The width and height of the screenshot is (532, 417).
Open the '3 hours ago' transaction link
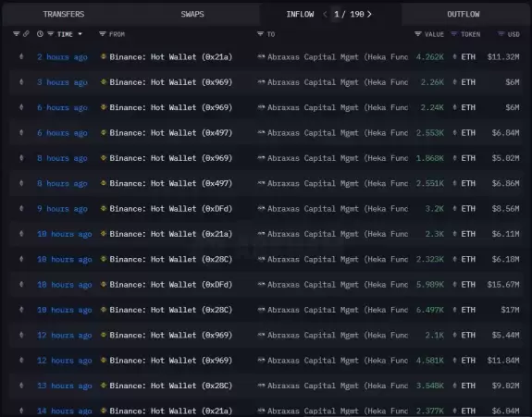tap(62, 82)
